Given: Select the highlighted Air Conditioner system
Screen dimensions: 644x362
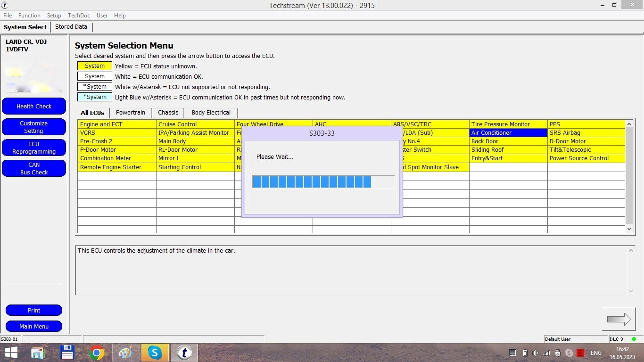Looking at the screenshot, I should pos(508,133).
